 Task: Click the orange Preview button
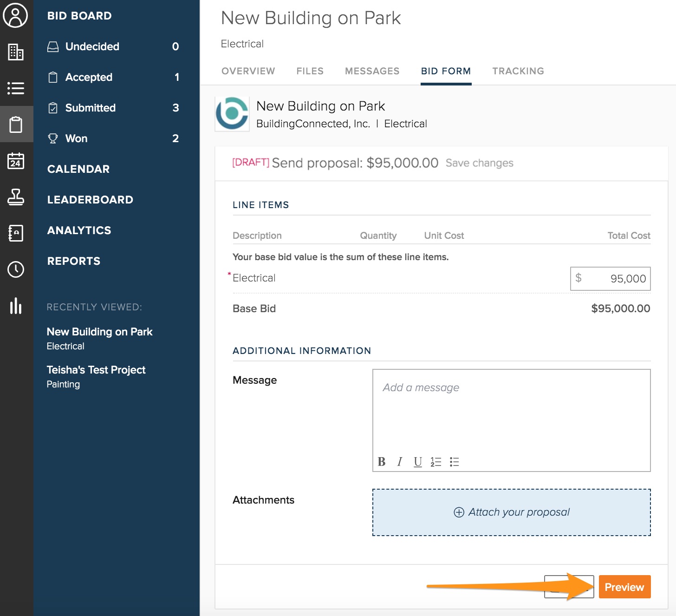click(x=624, y=587)
